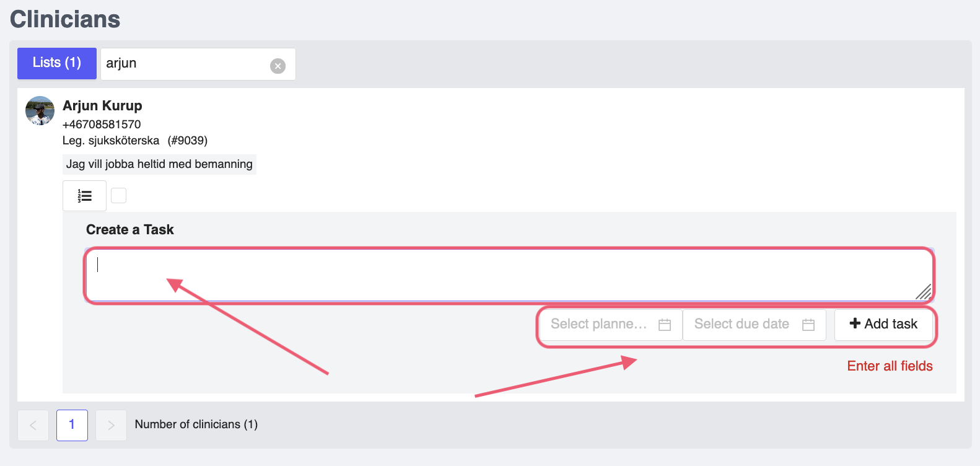The width and height of the screenshot is (980, 466).
Task: Click the name Arjun Kurup
Action: coord(102,105)
